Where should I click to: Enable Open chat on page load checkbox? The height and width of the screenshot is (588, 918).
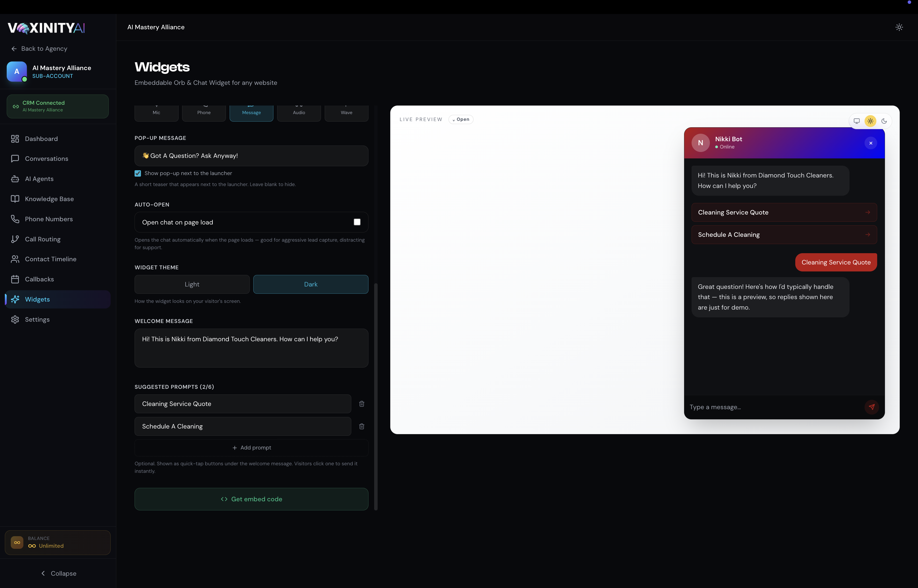tap(357, 222)
